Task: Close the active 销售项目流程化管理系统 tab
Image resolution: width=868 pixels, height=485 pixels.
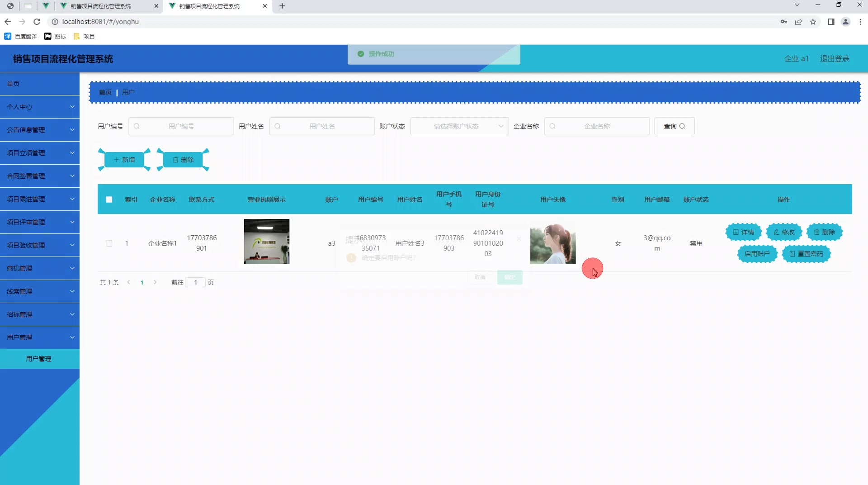Action: pyautogui.click(x=265, y=6)
